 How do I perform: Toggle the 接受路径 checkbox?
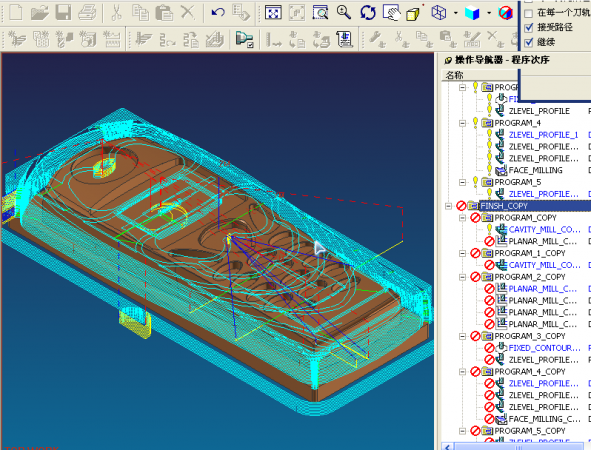tap(529, 28)
